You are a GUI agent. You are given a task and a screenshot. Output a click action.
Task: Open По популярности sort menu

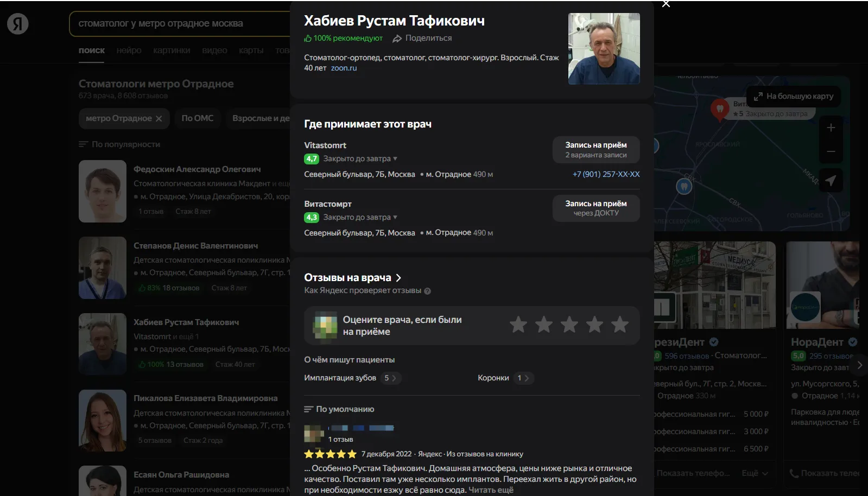click(119, 144)
